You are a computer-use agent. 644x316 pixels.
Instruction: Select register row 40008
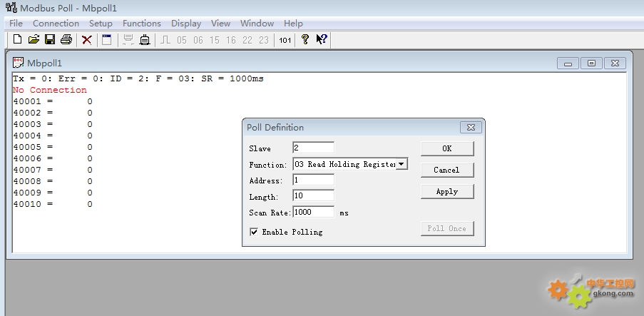pos(53,181)
